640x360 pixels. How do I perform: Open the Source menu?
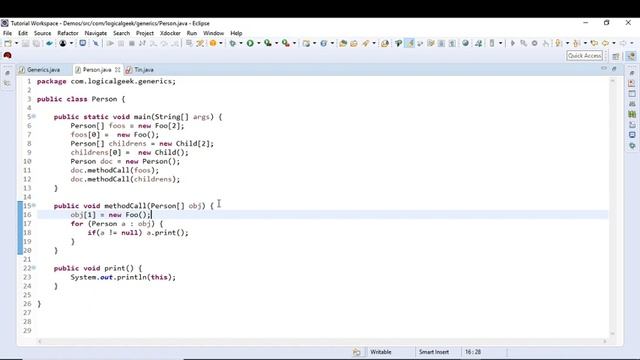tap(42, 33)
